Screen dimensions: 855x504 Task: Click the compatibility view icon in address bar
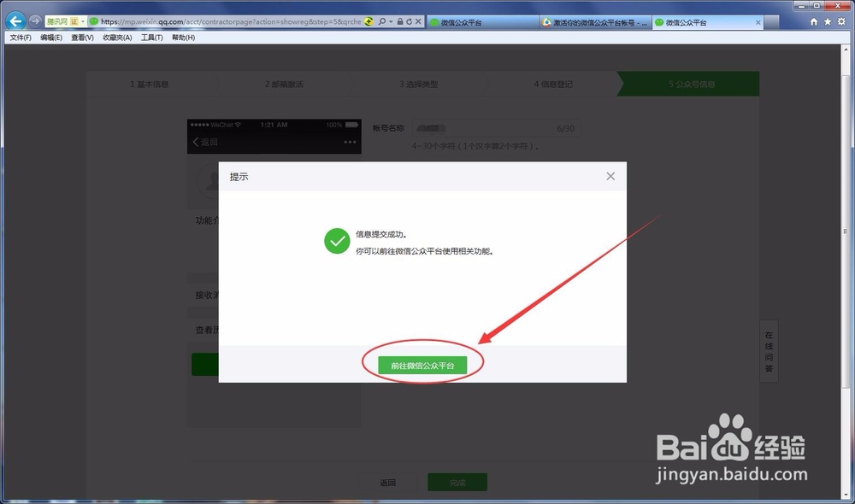tap(369, 21)
